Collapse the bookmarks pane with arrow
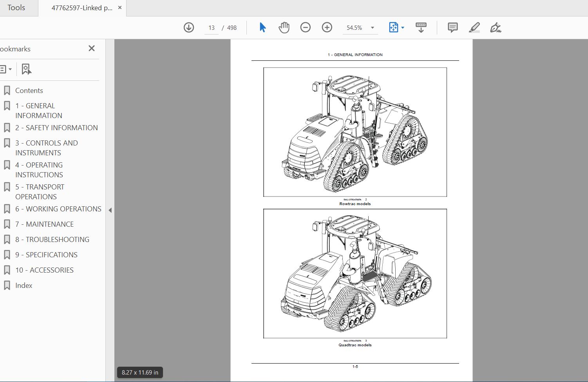The height and width of the screenshot is (382, 588). 110,210
